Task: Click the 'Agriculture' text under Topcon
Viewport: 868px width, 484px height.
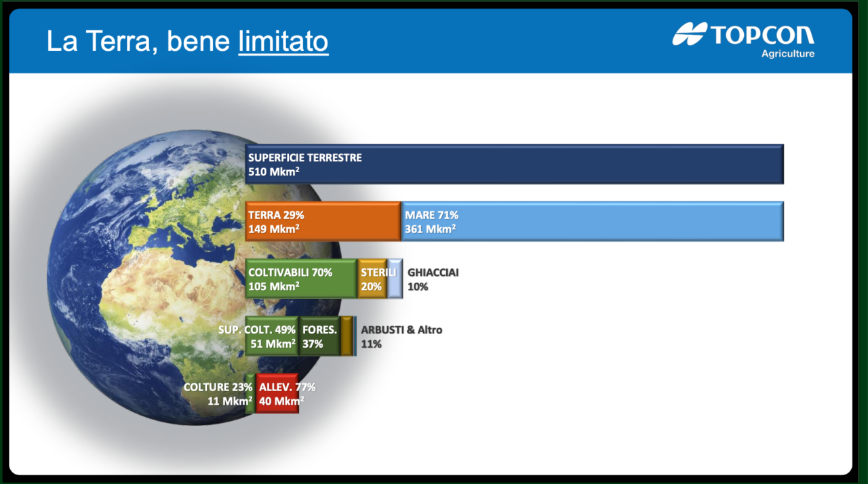Action: (788, 54)
